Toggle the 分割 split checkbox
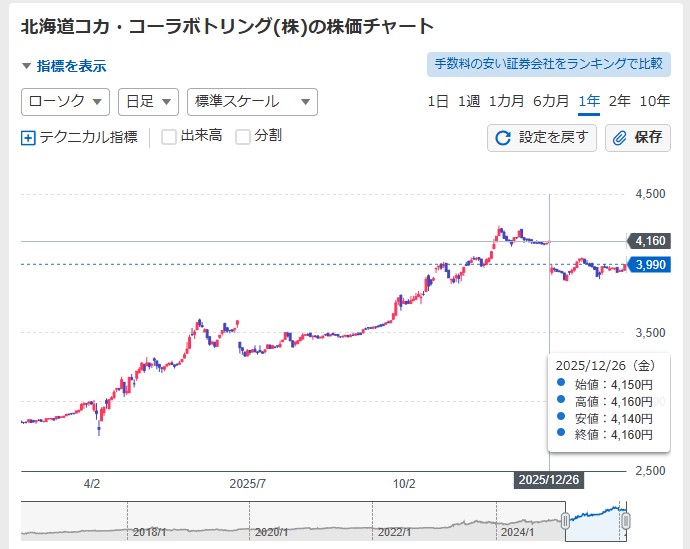 click(x=243, y=137)
